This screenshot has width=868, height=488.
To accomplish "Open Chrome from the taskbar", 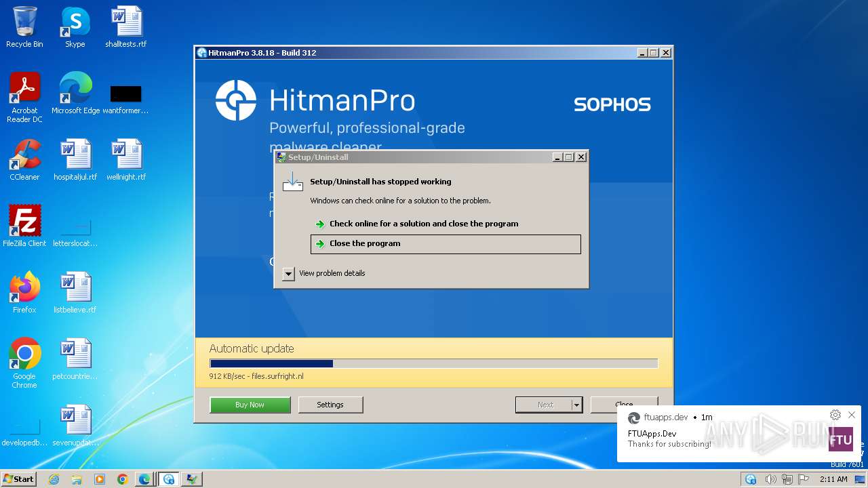I will click(122, 479).
